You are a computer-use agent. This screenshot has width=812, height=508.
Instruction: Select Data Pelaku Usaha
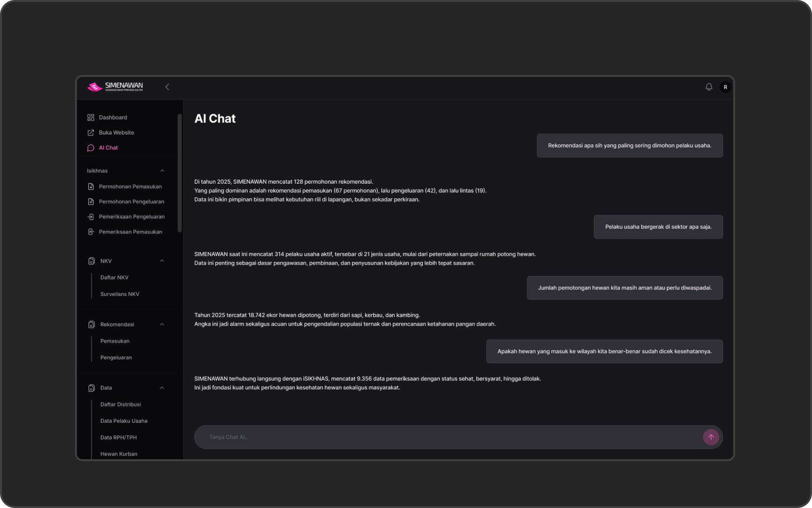click(x=124, y=421)
